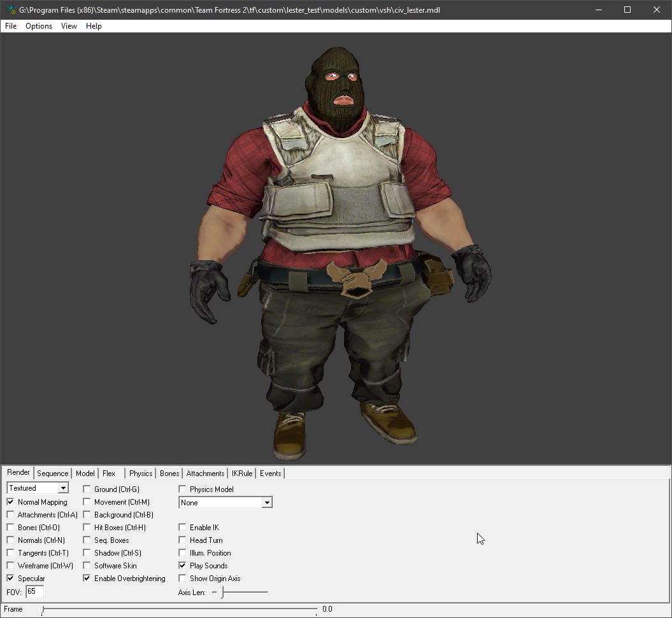The width and height of the screenshot is (672, 618).
Task: Click the Axis Len slider handle
Action: click(221, 593)
